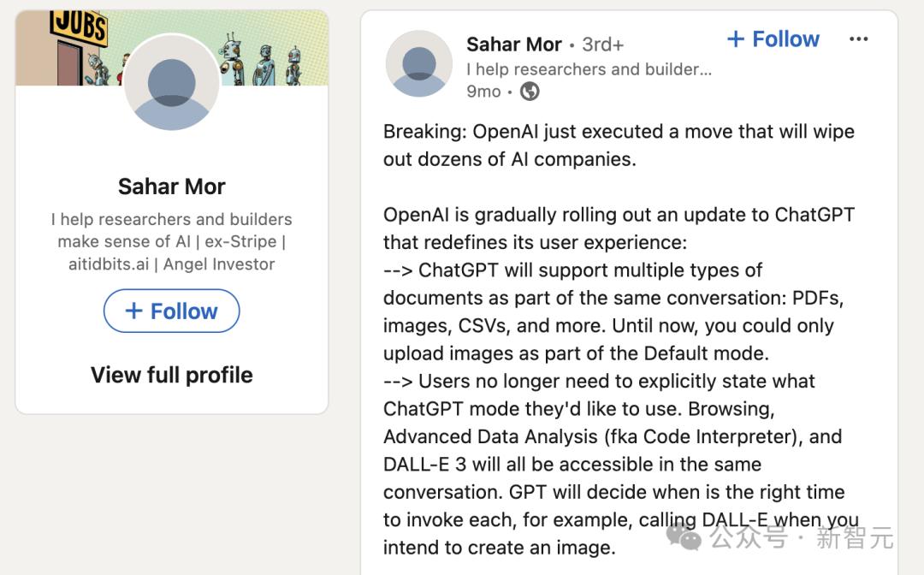This screenshot has height=575, width=924.
Task: Click truncated headline under the post author name
Action: pyautogui.click(x=589, y=69)
